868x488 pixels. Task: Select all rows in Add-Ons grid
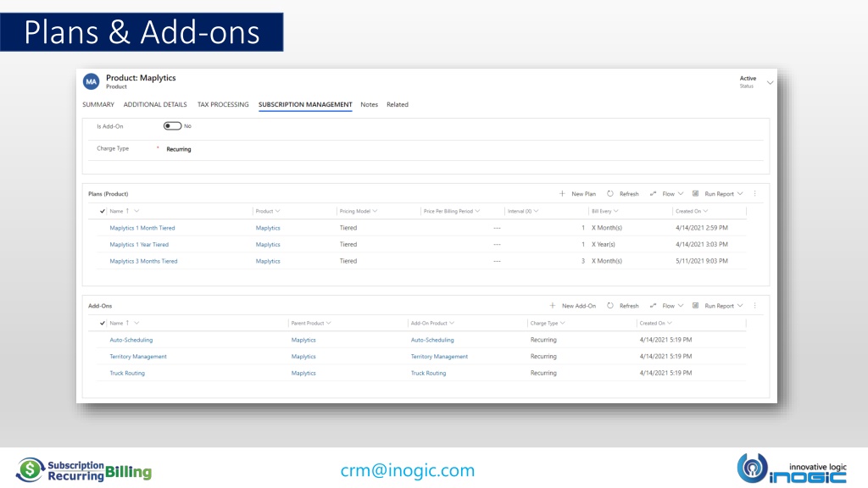pyautogui.click(x=103, y=323)
